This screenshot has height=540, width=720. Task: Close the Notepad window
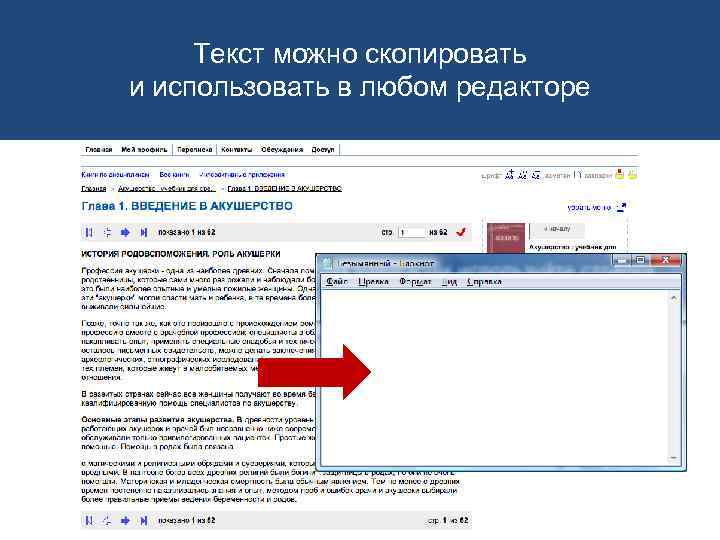tap(666, 260)
